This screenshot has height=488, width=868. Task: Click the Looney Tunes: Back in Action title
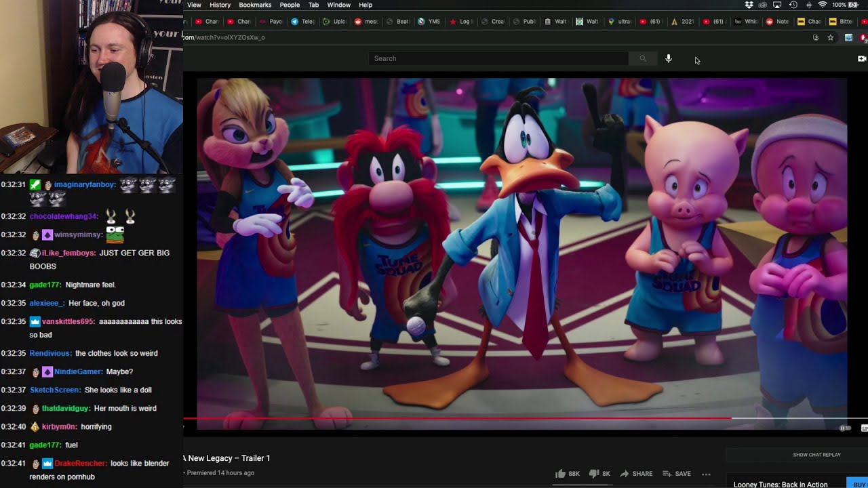781,485
